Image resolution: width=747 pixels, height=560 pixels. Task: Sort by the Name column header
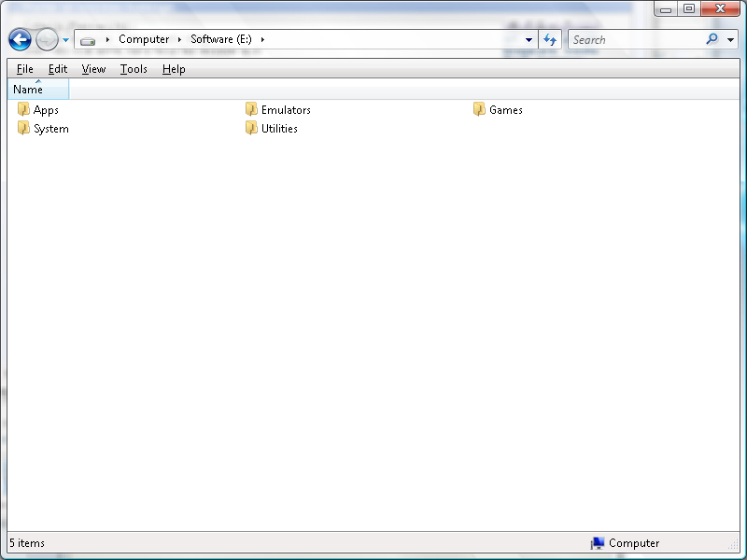37,90
